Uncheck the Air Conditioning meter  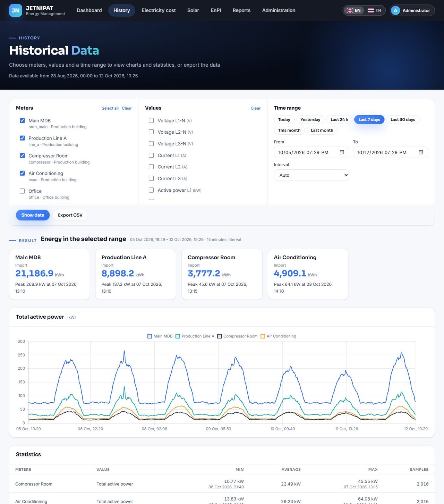coord(22,173)
